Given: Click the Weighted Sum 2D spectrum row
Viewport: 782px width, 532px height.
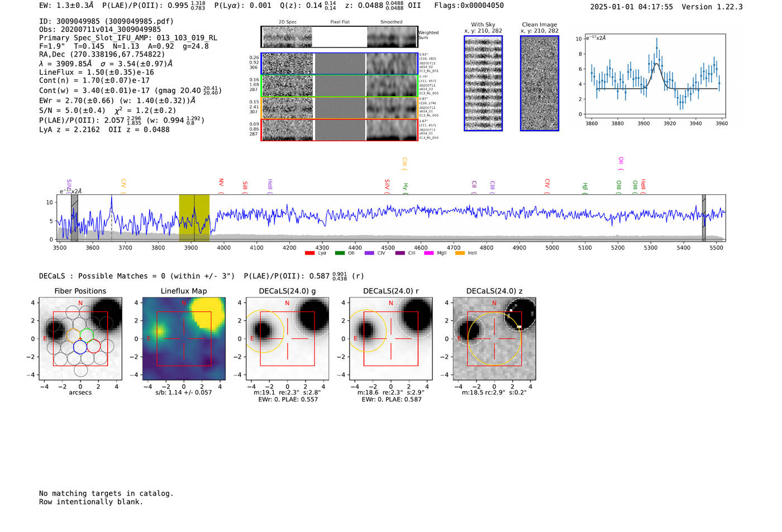Looking at the screenshot, I should (340, 37).
